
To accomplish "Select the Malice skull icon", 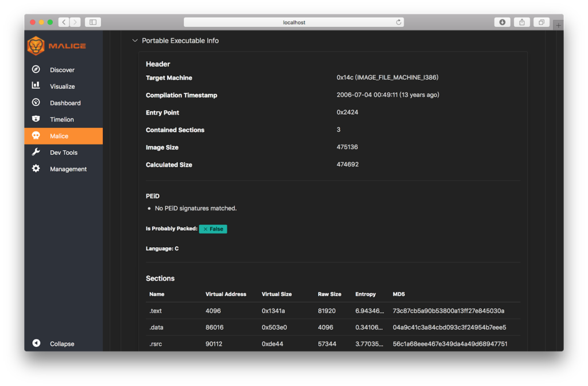I will [x=36, y=135].
